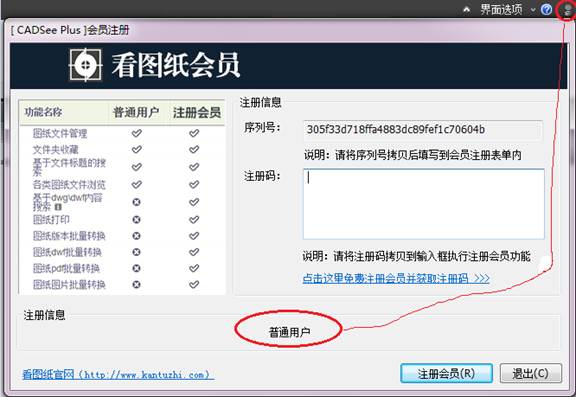Click the check icon for 图纸打印 registered member
The width and height of the screenshot is (576, 397).
194,219
